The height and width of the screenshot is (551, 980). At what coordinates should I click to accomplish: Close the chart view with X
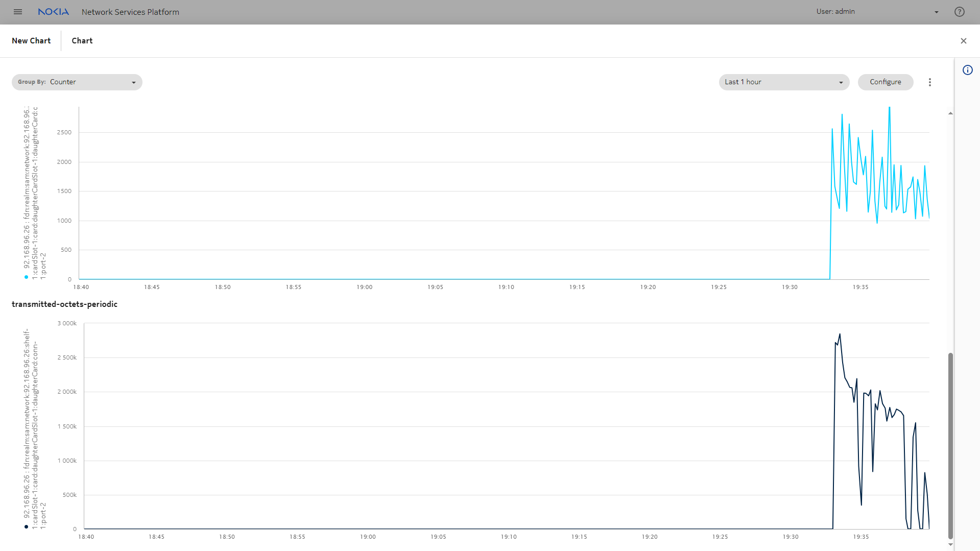point(963,41)
